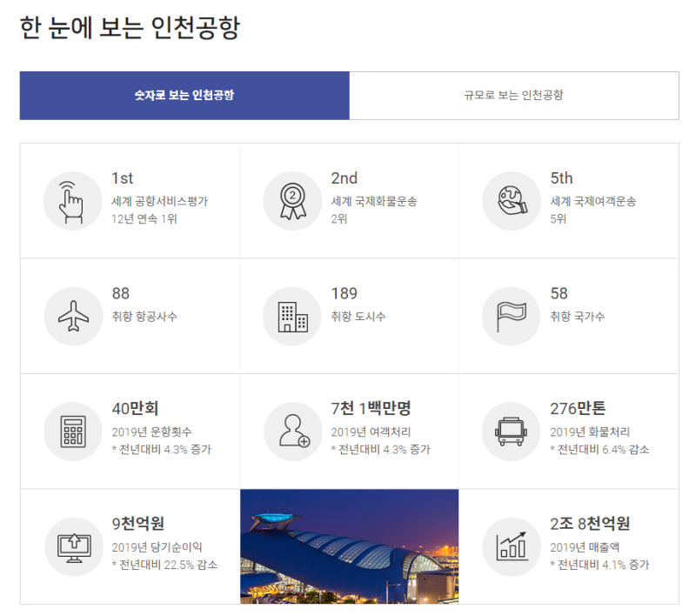This screenshot has height=616, width=696.
Task: Click the globe in hand icon
Action: 512,201
